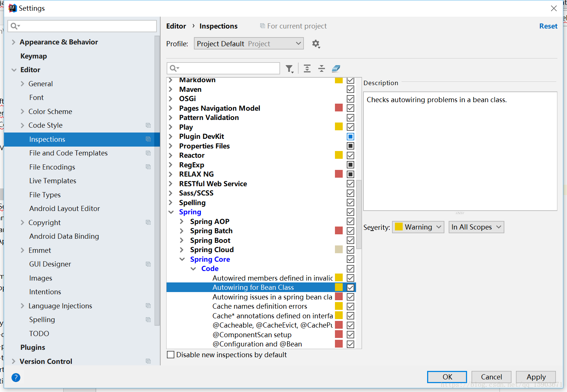Open the Font settings page
Image resolution: width=567 pixels, height=392 pixels.
tap(36, 98)
